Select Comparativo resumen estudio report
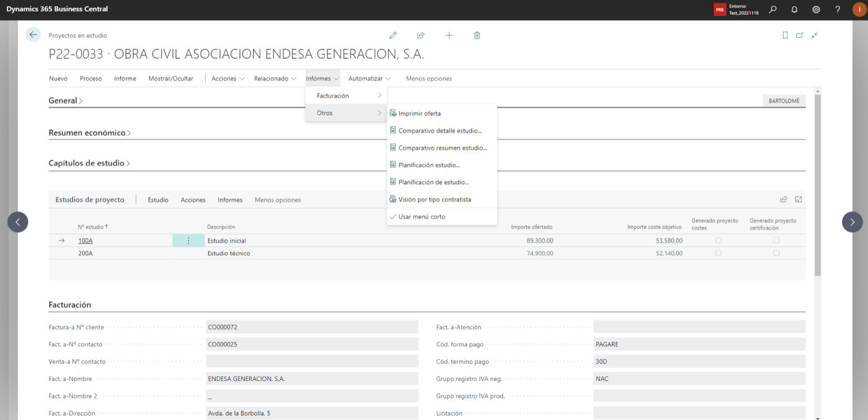Viewport: 868px width, 420px height. click(441, 148)
